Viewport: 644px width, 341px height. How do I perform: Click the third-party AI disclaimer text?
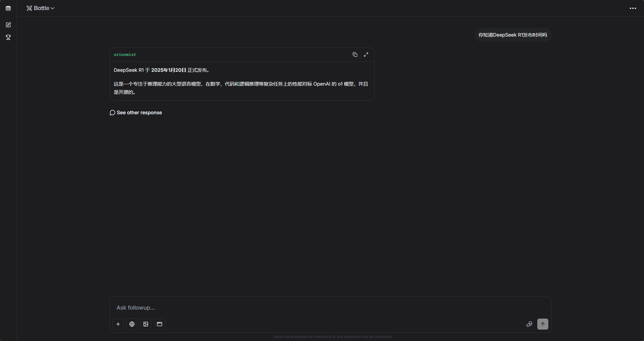(x=333, y=337)
